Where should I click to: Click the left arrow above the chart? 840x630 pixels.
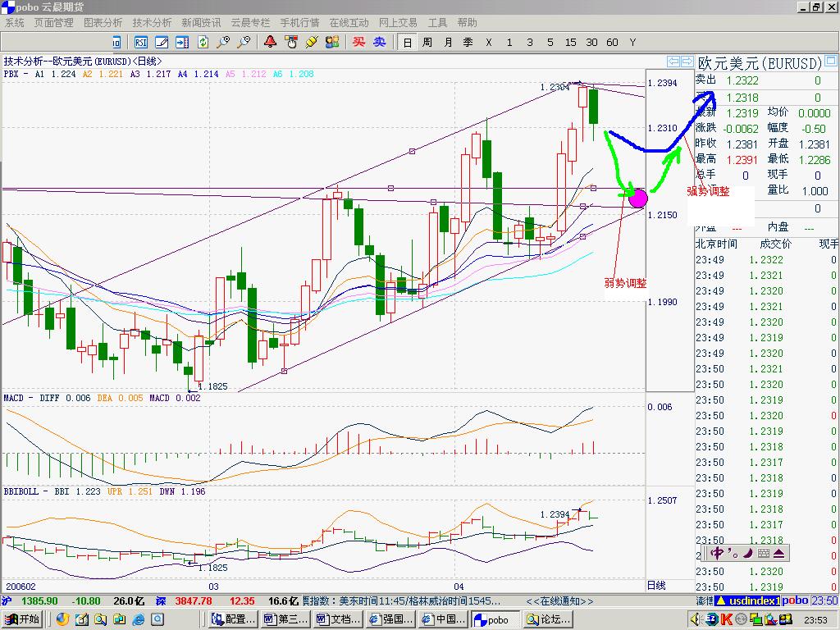click(x=673, y=62)
